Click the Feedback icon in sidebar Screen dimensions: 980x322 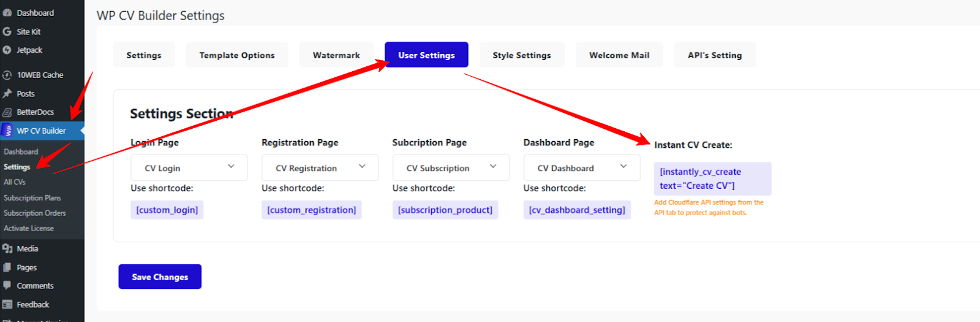7,304
